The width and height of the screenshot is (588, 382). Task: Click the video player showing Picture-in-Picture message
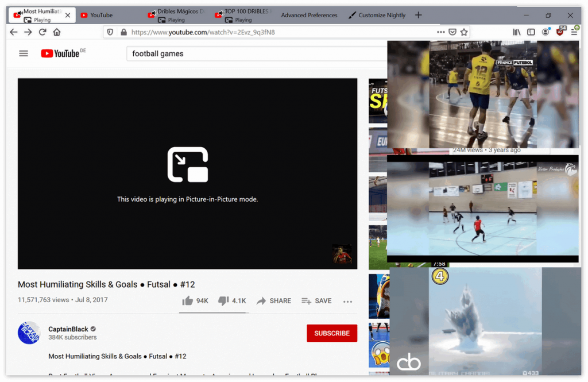[x=188, y=173]
